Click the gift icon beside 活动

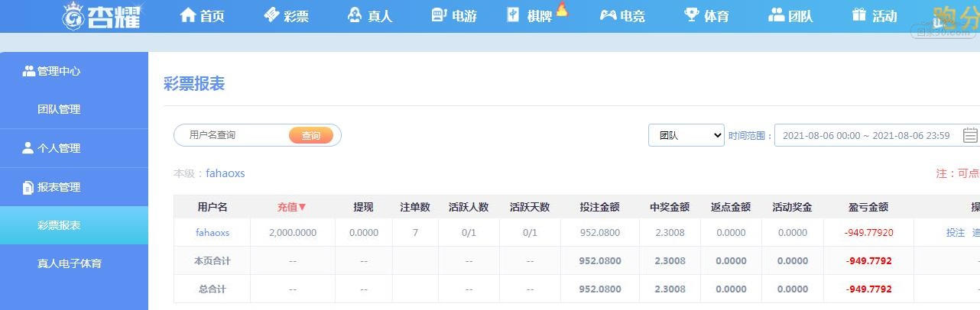(x=859, y=15)
